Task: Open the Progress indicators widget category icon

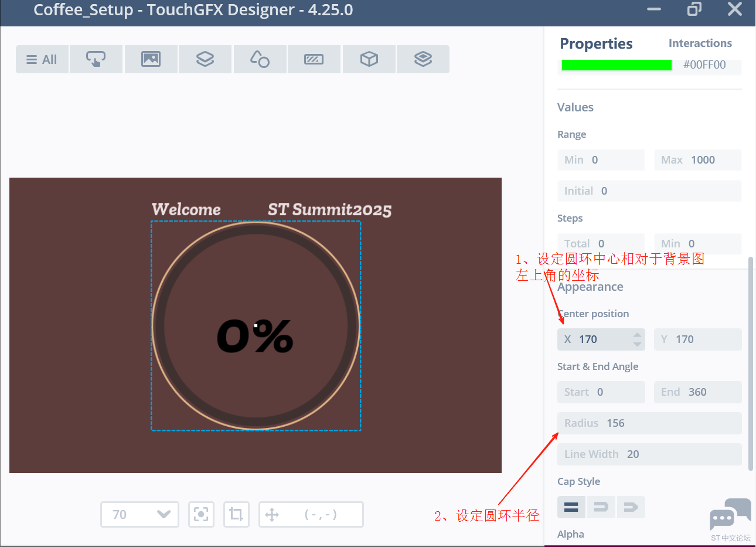Action: point(314,59)
